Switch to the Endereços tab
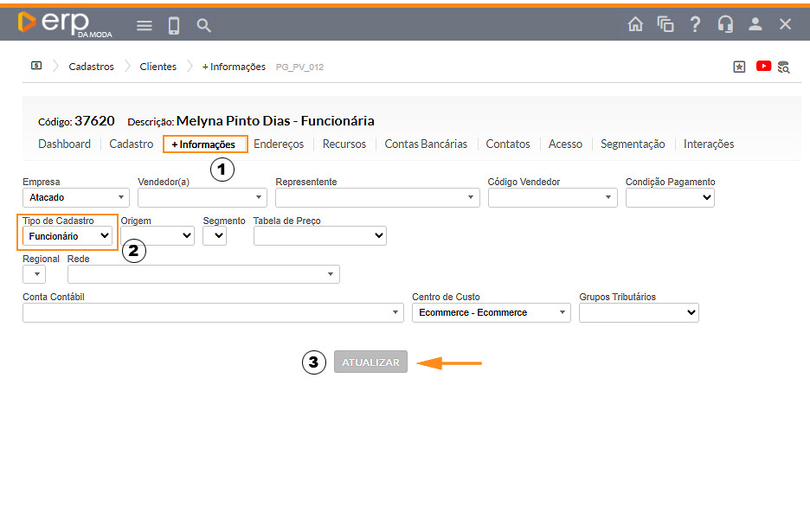 [279, 144]
